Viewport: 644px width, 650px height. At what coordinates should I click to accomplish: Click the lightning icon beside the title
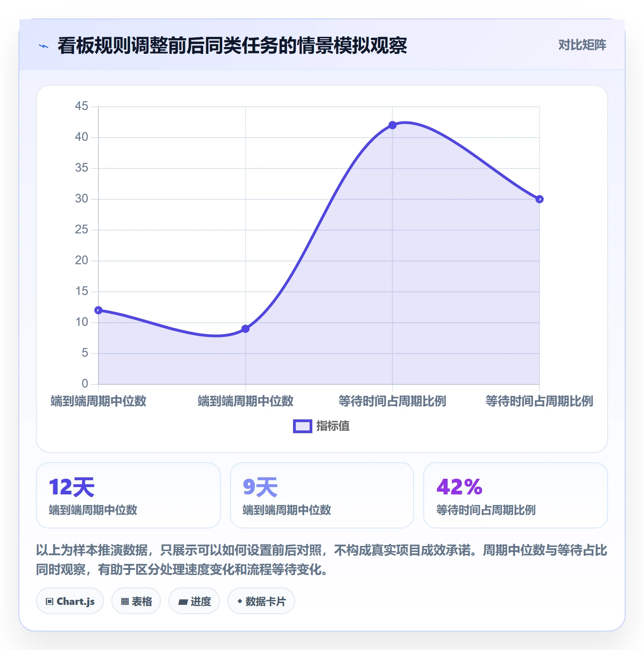[x=44, y=46]
